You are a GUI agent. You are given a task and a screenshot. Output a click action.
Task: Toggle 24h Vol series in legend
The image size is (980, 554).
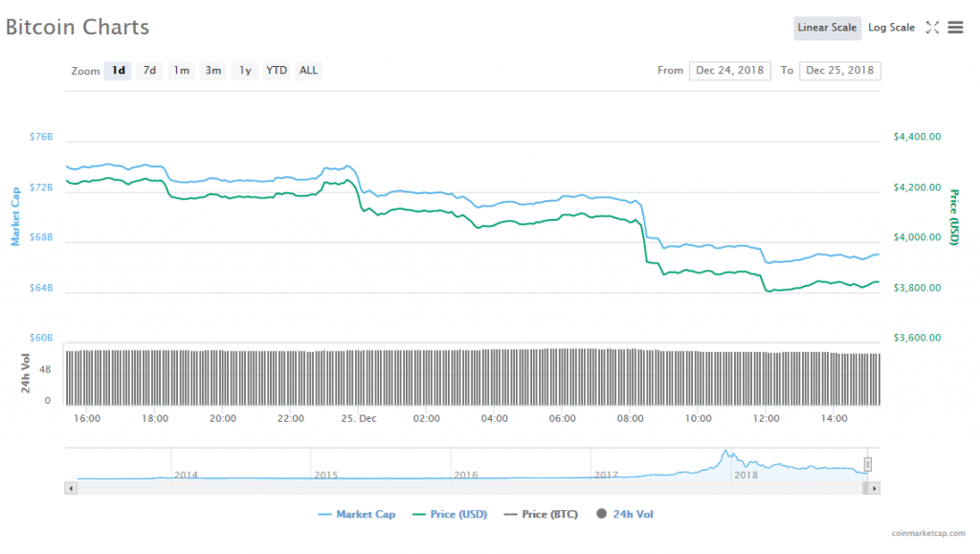click(625, 515)
